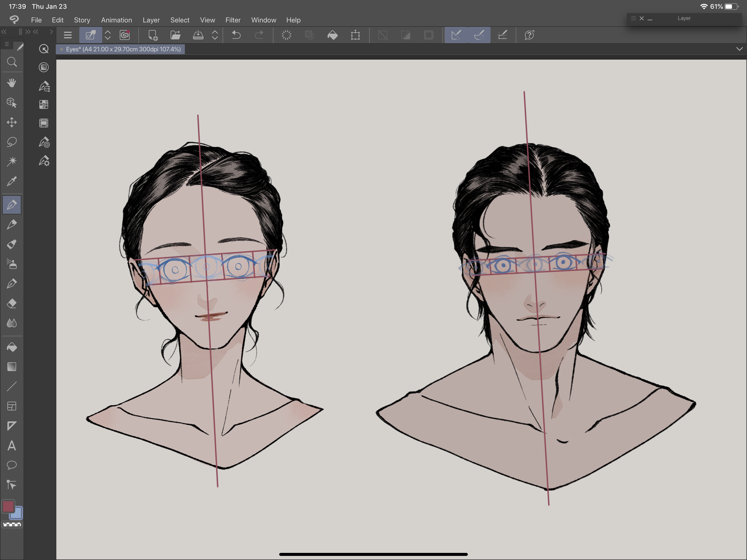
Task: Toggle Snap to Ruler
Action: tap(456, 35)
